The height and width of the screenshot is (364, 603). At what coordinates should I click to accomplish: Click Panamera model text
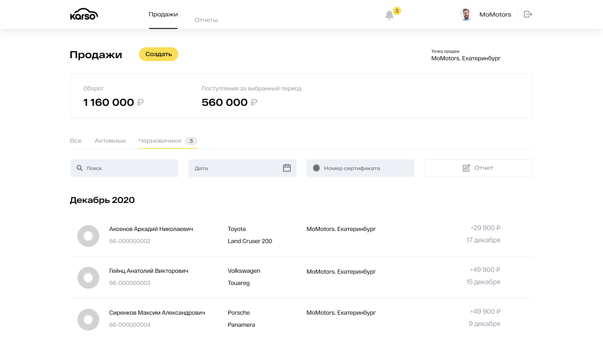click(241, 325)
